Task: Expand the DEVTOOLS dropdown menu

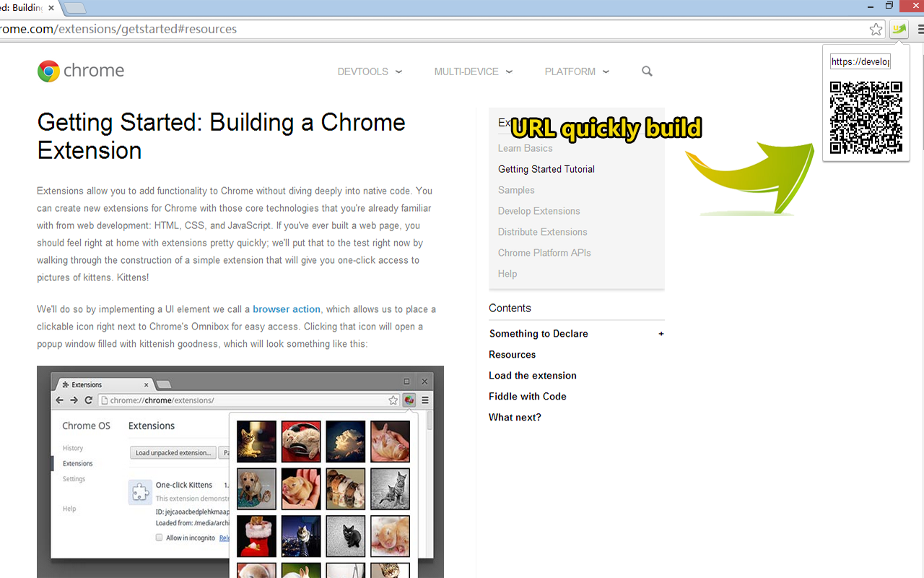Action: click(x=370, y=72)
